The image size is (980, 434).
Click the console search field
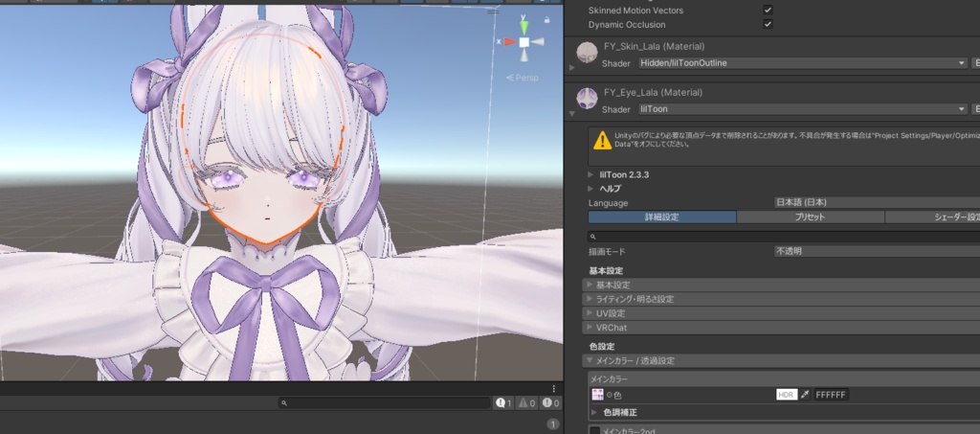coord(384,403)
